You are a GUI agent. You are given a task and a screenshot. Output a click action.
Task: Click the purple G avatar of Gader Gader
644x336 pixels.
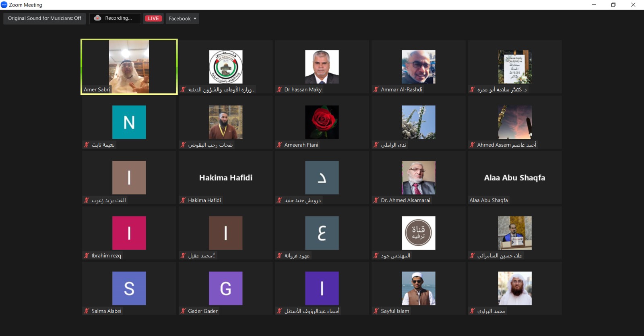(x=225, y=288)
